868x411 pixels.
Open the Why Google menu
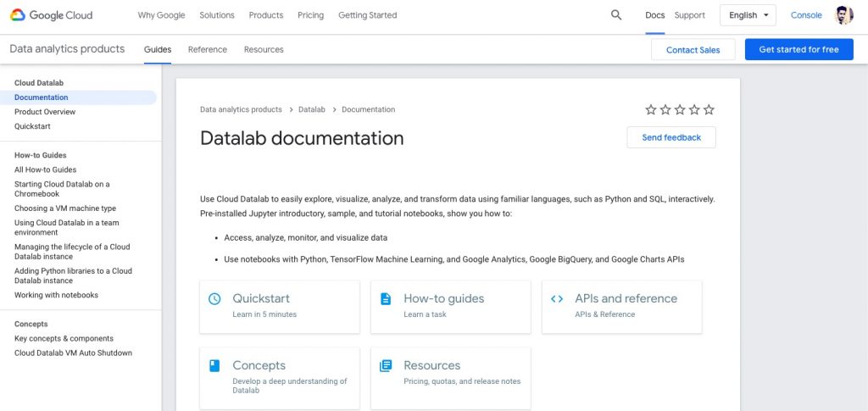point(162,15)
